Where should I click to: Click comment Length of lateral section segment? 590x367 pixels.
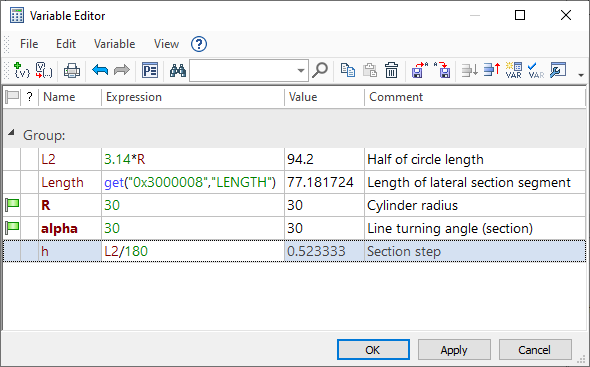pos(469,183)
